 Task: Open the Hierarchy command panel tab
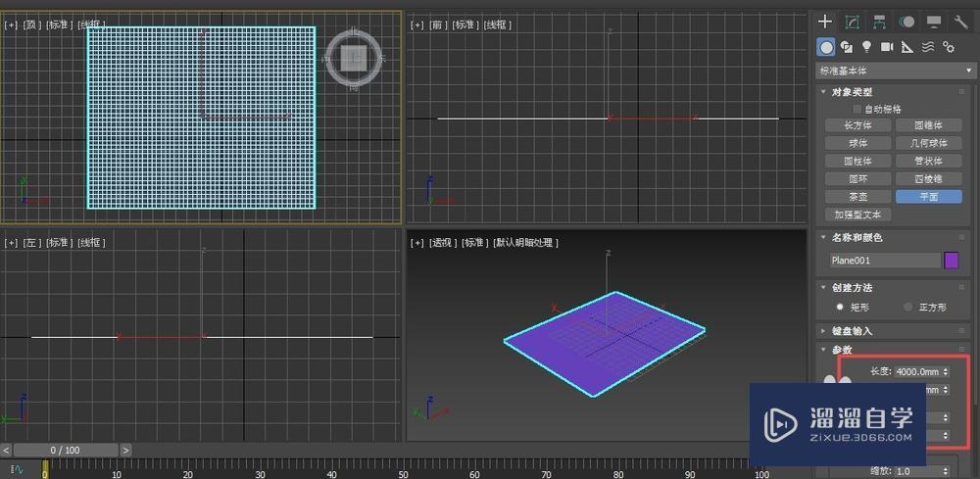[879, 22]
